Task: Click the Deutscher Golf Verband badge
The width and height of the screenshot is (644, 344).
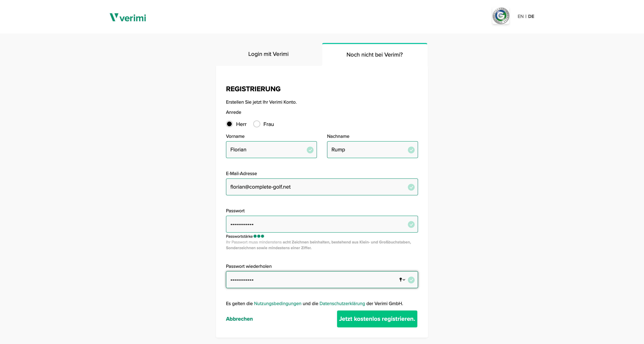Action: [x=500, y=16]
